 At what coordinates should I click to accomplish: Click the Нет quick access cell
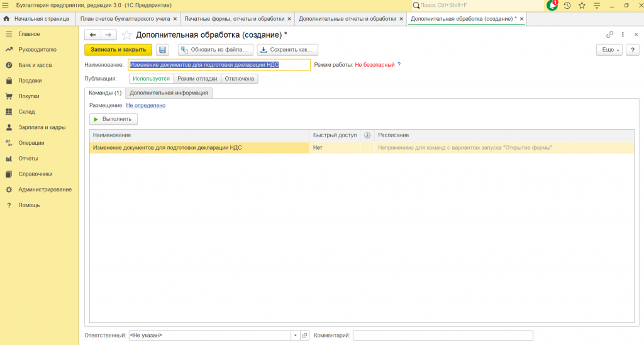click(x=335, y=147)
